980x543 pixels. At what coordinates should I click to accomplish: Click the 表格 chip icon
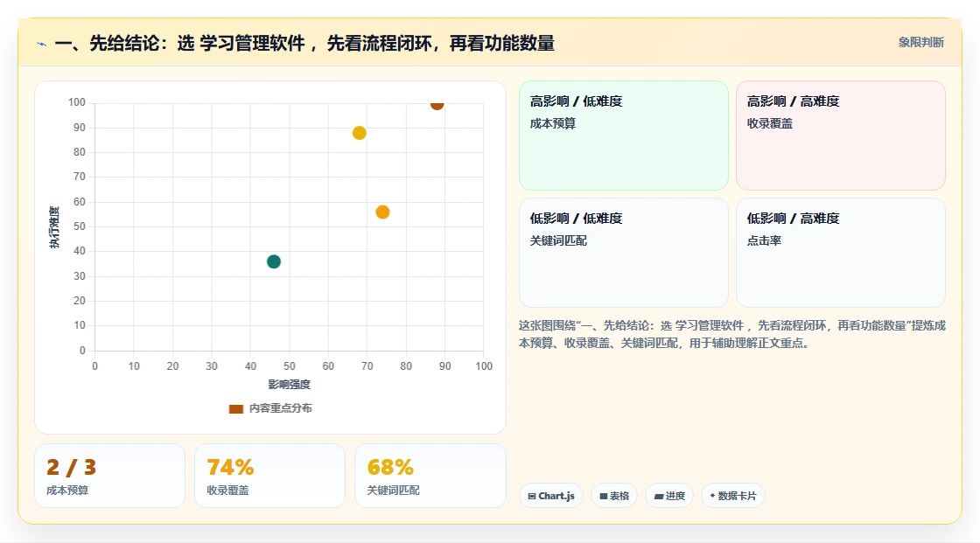tap(604, 496)
